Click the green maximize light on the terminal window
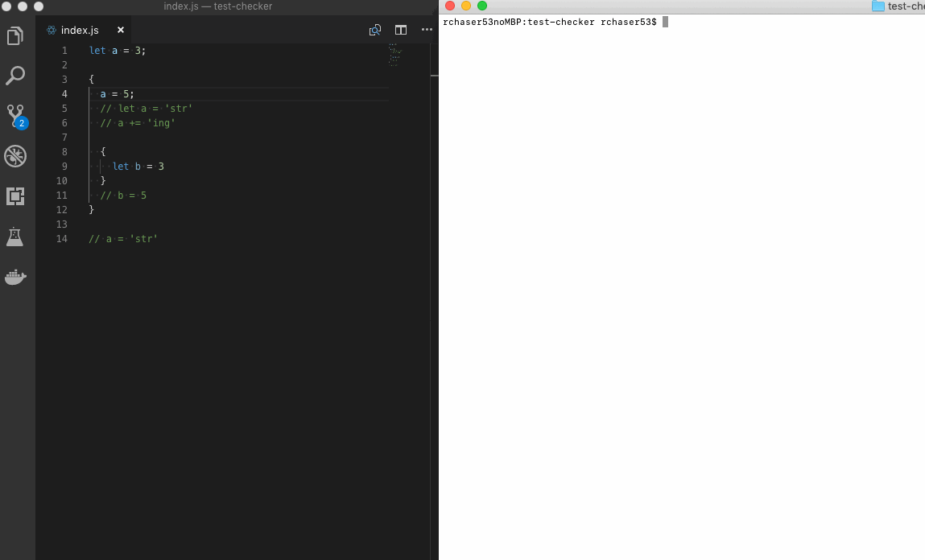 [481, 6]
